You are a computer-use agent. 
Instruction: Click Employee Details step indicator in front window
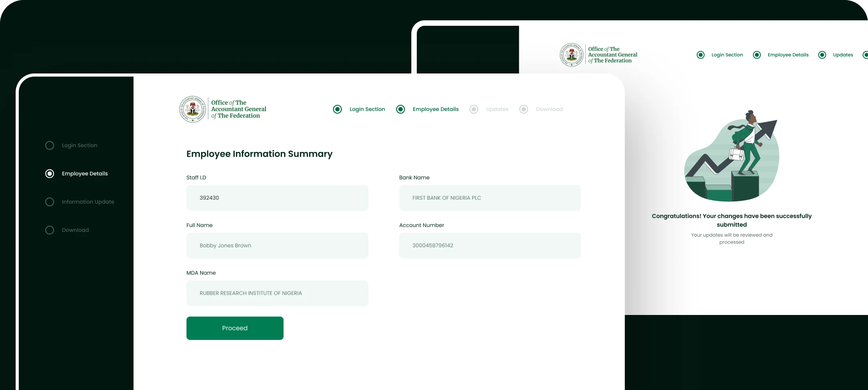tap(400, 109)
